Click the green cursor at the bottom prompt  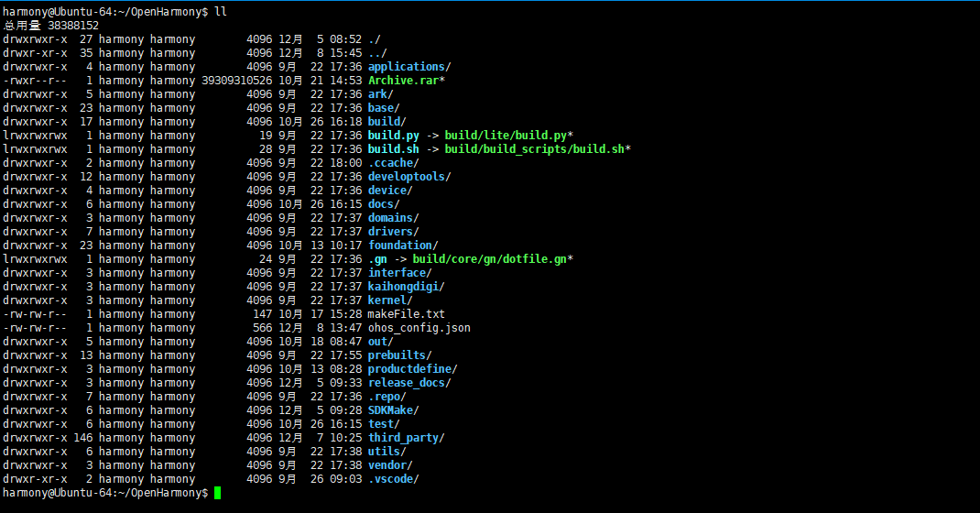217,493
